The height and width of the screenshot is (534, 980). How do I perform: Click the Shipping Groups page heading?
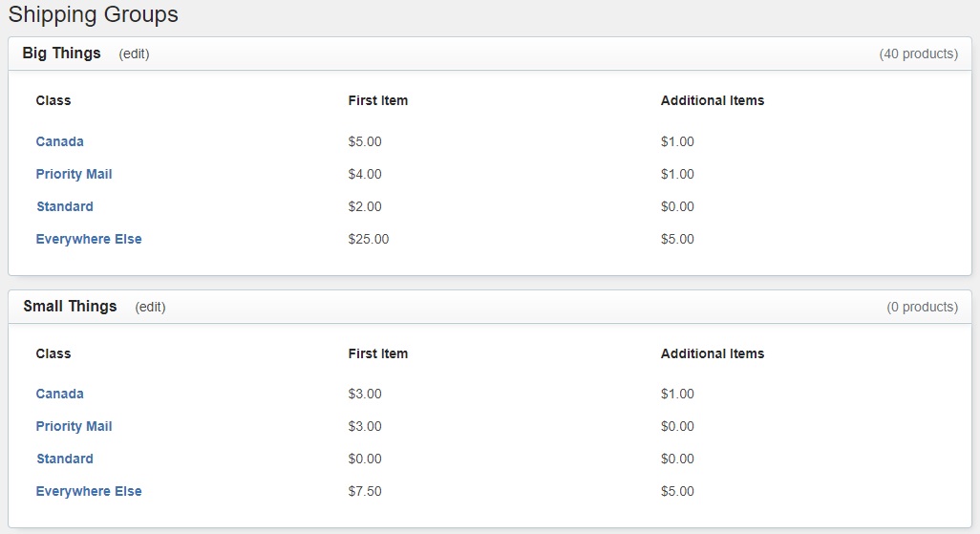(93, 14)
